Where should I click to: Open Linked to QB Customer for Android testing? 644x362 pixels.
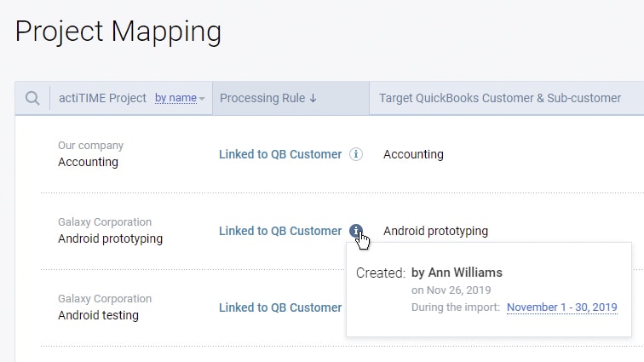[x=280, y=307]
